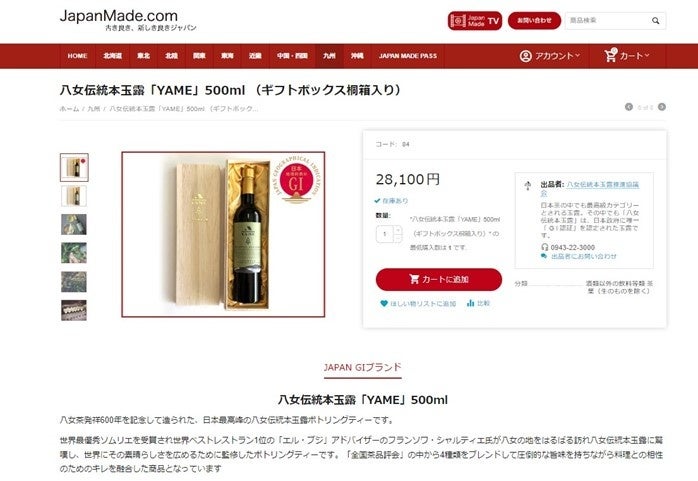Select the last product thumbnail
The height and width of the screenshot is (481, 698).
pos(74,310)
